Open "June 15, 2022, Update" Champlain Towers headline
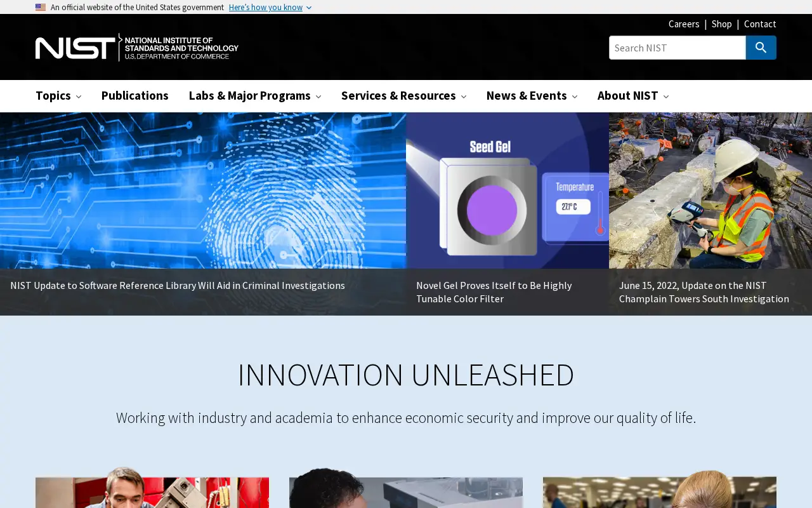Screen dimensions: 812x508 [704, 292]
